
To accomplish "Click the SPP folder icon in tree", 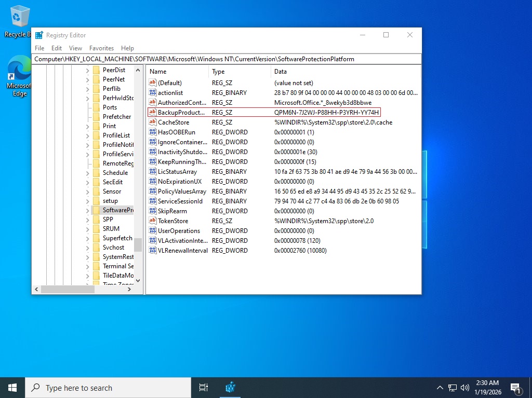I will pos(96,219).
